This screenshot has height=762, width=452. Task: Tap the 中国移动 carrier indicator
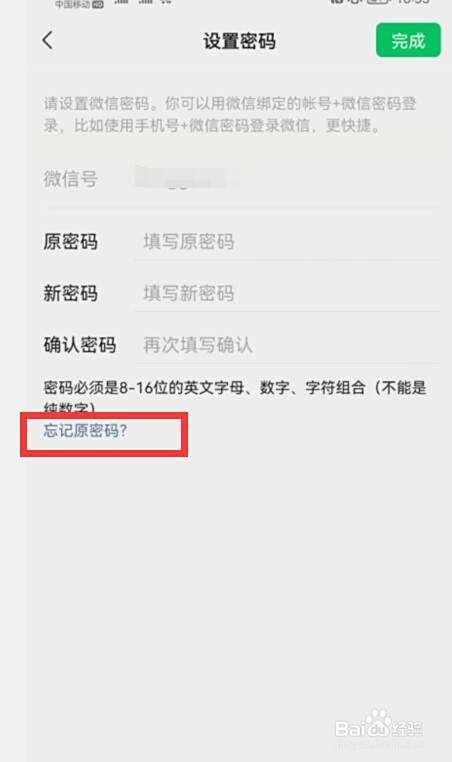coord(79,4)
